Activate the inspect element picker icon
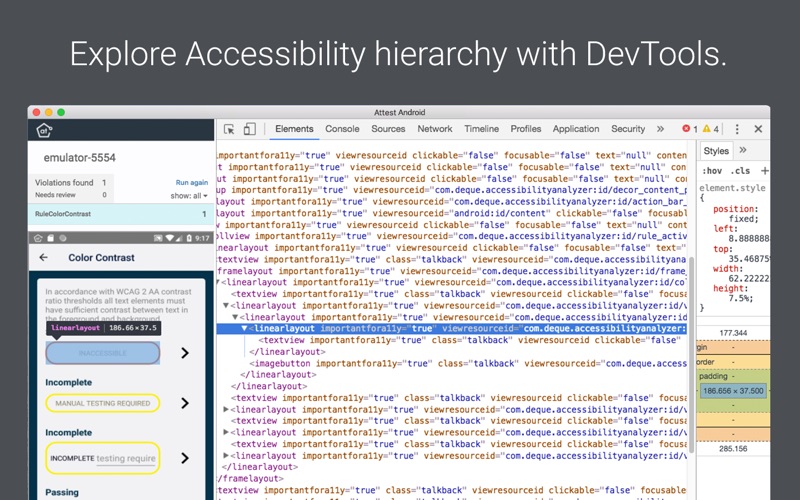The image size is (800, 500). pos(229,129)
